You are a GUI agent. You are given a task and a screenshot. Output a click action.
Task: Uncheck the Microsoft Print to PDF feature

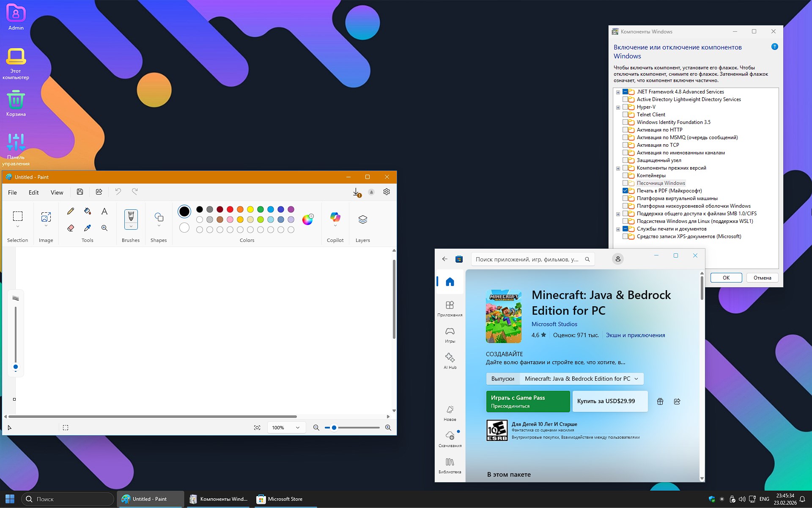[625, 191]
